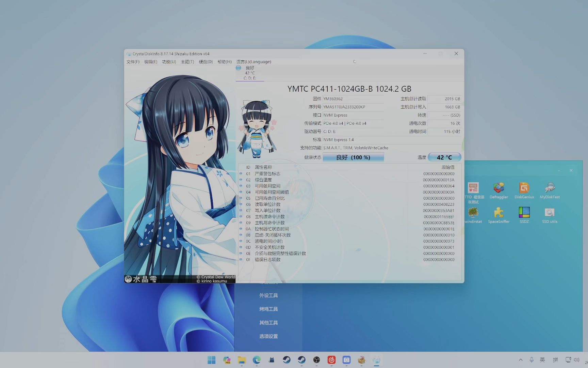Open the toolbox package icon on taskbar
The image size is (588, 368).
tap(361, 360)
